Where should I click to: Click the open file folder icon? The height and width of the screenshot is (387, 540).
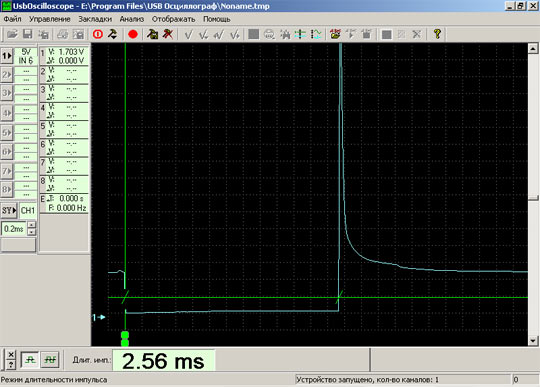click(12, 34)
